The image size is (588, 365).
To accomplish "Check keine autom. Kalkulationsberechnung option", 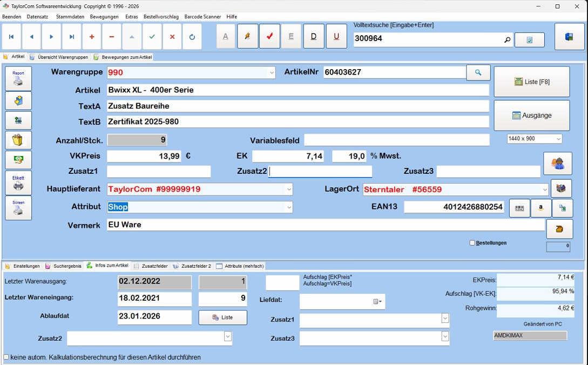I will point(5,357).
